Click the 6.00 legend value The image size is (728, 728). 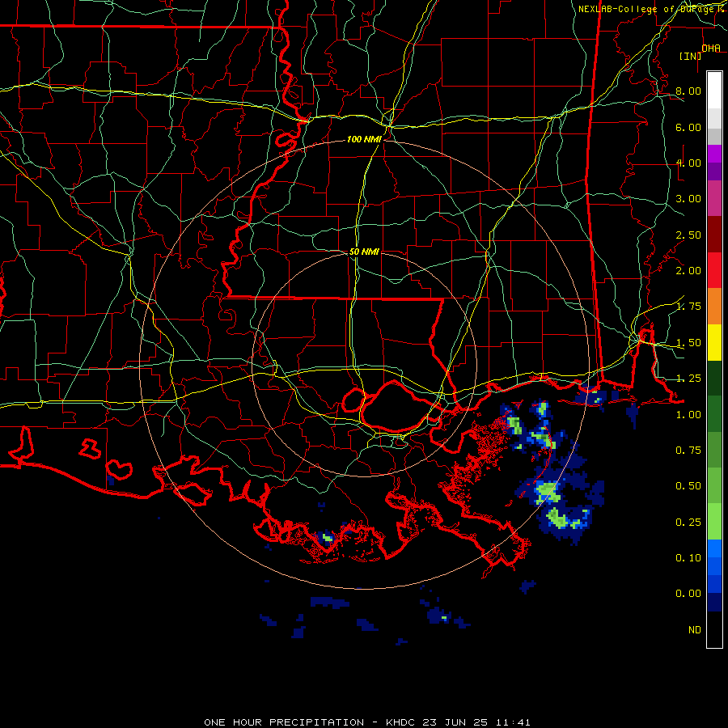point(688,127)
